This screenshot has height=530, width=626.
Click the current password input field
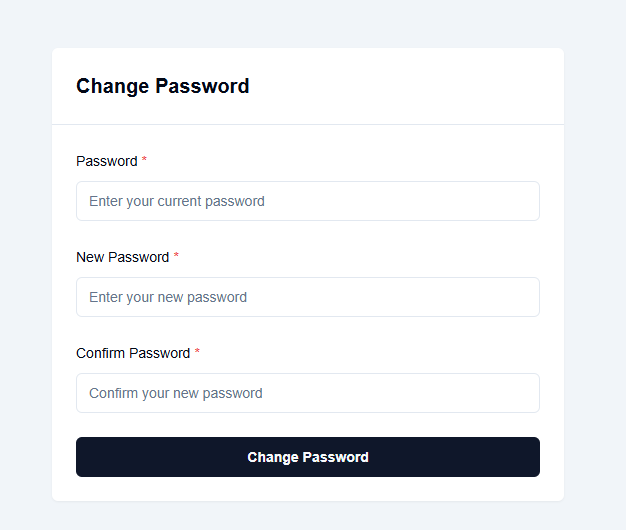click(x=400, y=201)
